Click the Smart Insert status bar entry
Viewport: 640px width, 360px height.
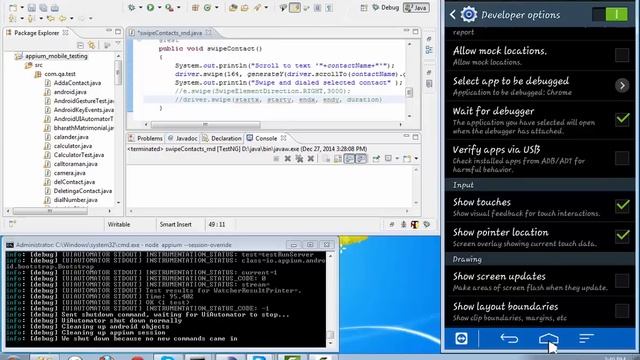click(x=176, y=224)
